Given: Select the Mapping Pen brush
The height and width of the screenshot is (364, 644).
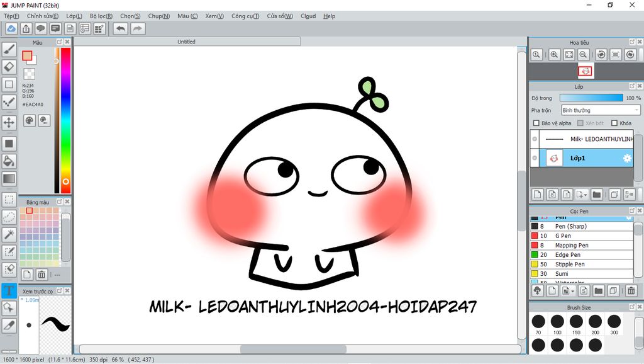Looking at the screenshot, I should [x=582, y=245].
